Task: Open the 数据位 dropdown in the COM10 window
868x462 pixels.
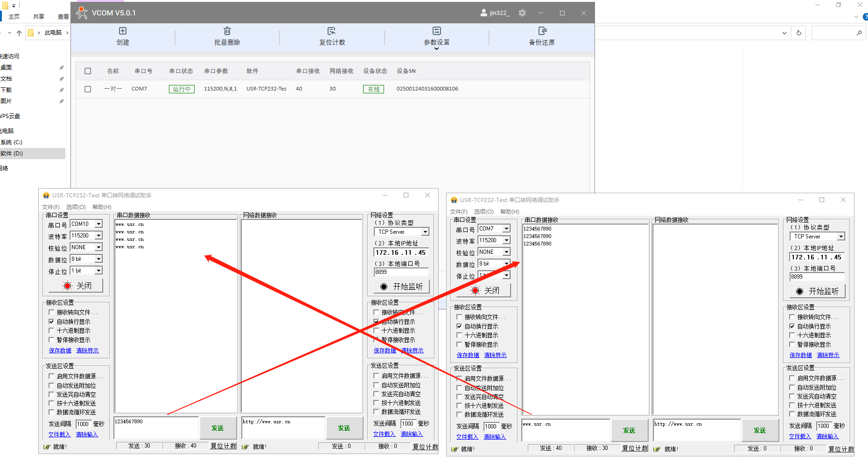Action: [x=98, y=259]
